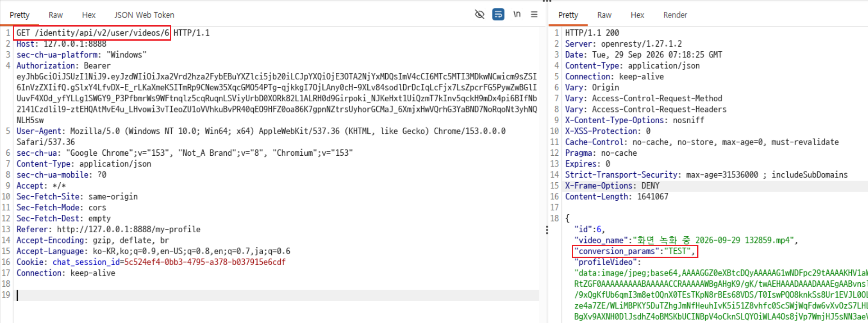Select the sec-ch-ua-mobile: ?0 line
The height and width of the screenshot is (323, 868).
tap(62, 175)
